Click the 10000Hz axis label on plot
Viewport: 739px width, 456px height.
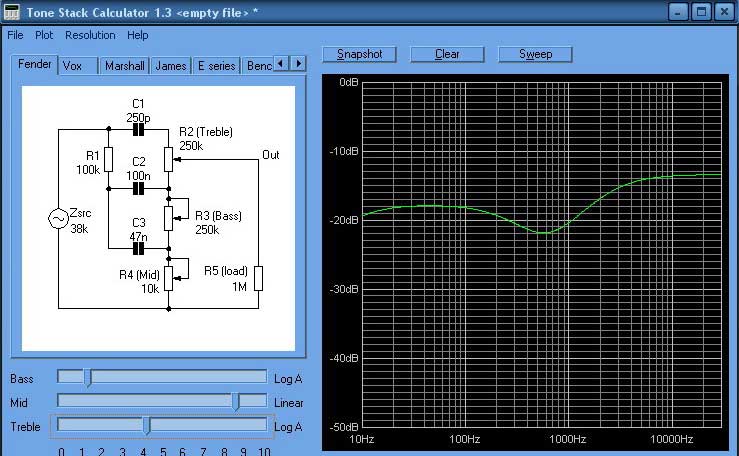pos(672,439)
